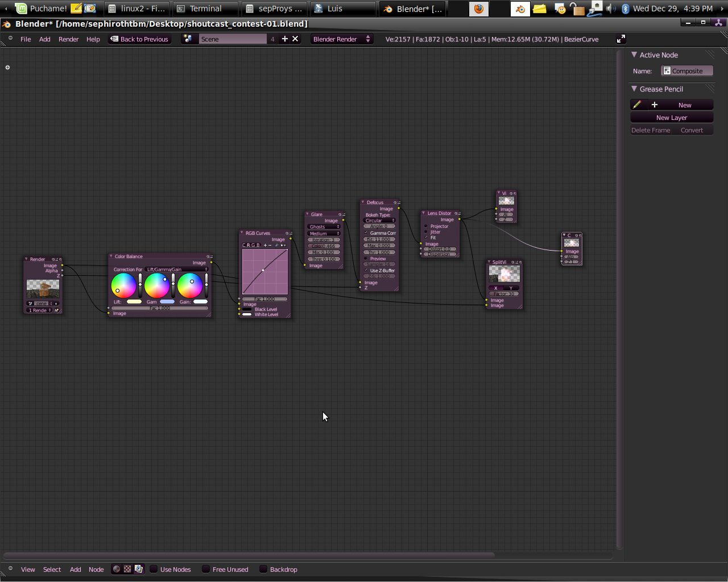
Task: Click the Render node's render-layer button icon
Action: (56, 310)
